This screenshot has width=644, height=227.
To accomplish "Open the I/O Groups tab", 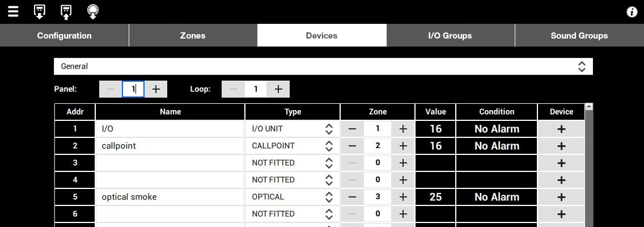I will point(450,35).
